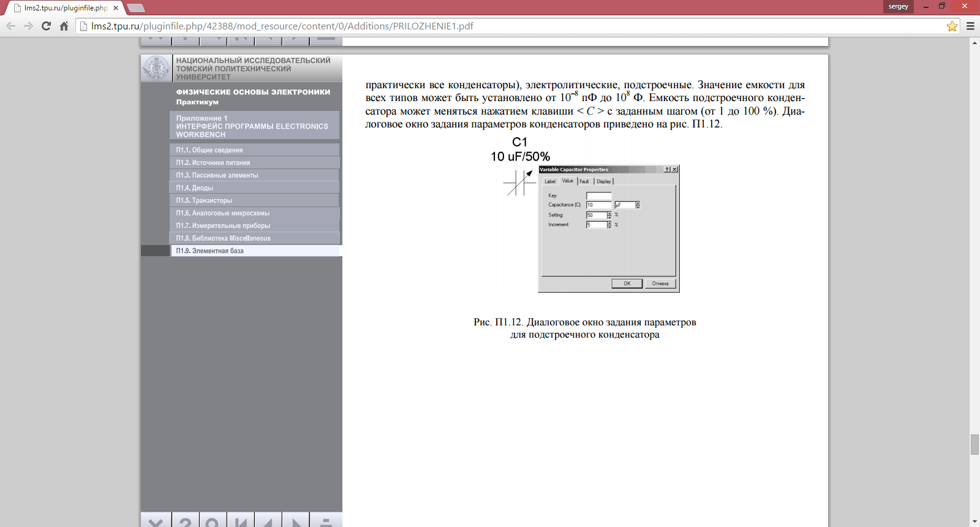Go to previous page via bottom toolbar
Image resolution: width=980 pixels, height=527 pixels.
[x=268, y=521]
